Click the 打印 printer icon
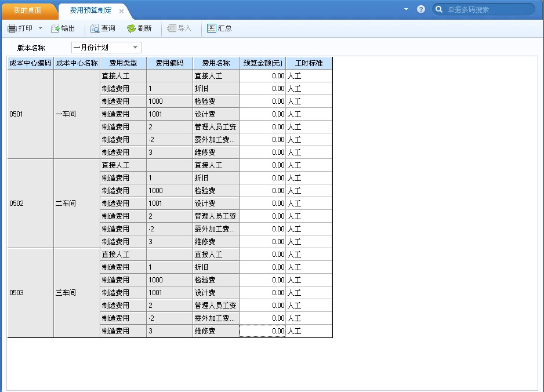This screenshot has width=544, height=392. (x=12, y=28)
